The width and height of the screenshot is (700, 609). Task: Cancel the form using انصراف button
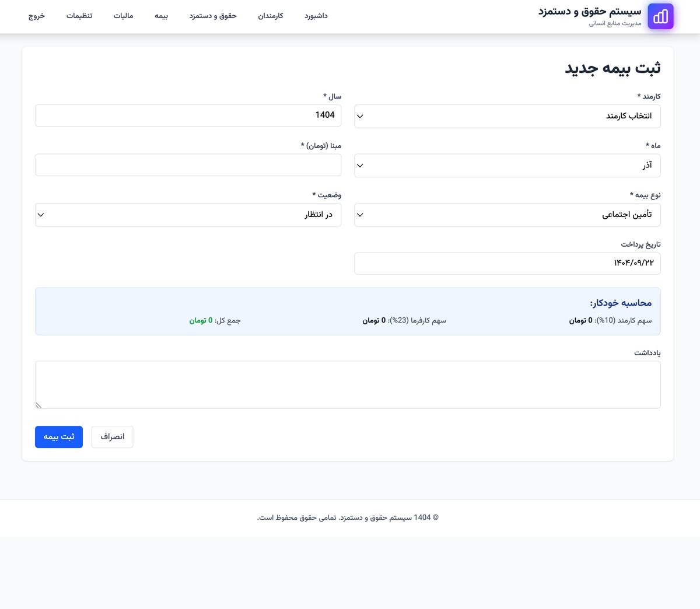click(x=112, y=436)
